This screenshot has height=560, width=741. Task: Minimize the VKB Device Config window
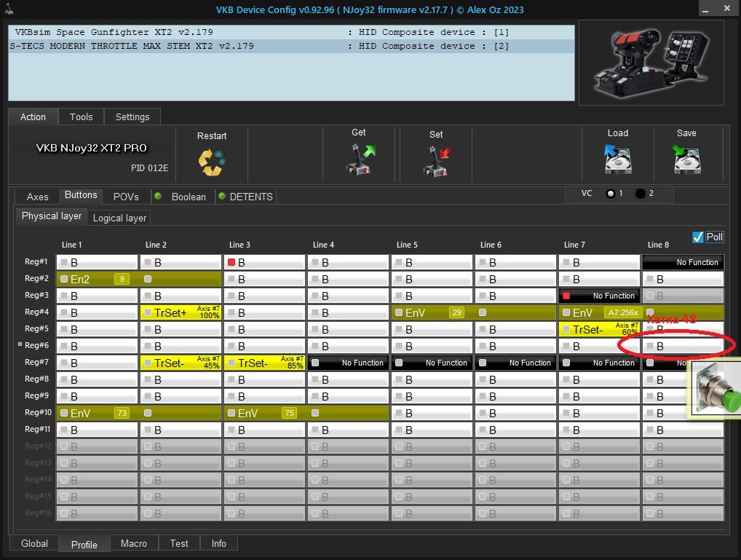[x=705, y=9]
